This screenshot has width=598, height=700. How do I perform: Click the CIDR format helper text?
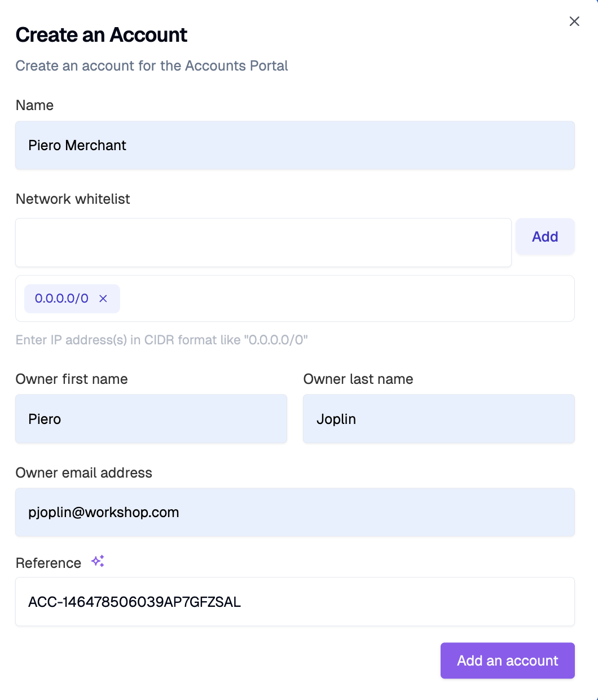click(x=162, y=340)
